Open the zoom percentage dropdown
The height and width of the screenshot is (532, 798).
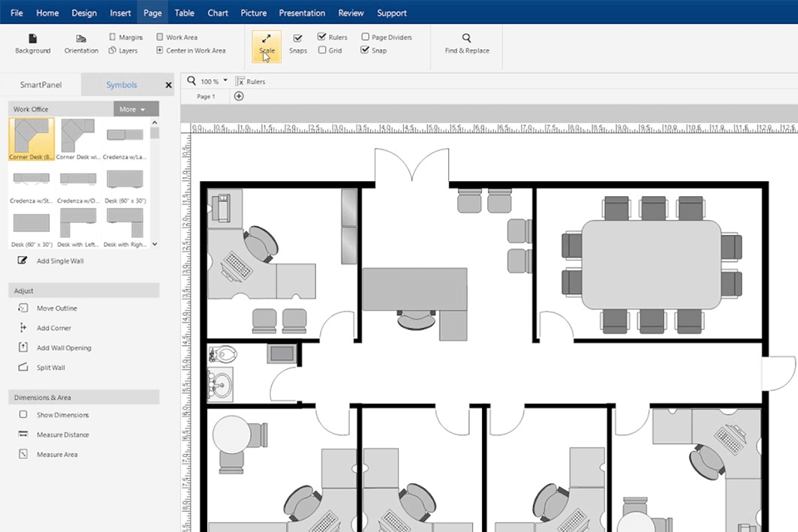[225, 81]
